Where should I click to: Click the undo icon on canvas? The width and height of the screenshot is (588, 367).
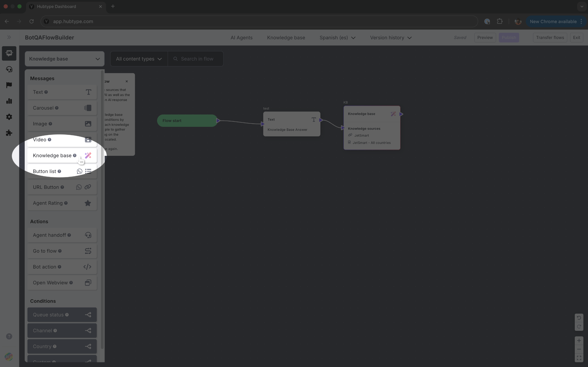pos(579,318)
